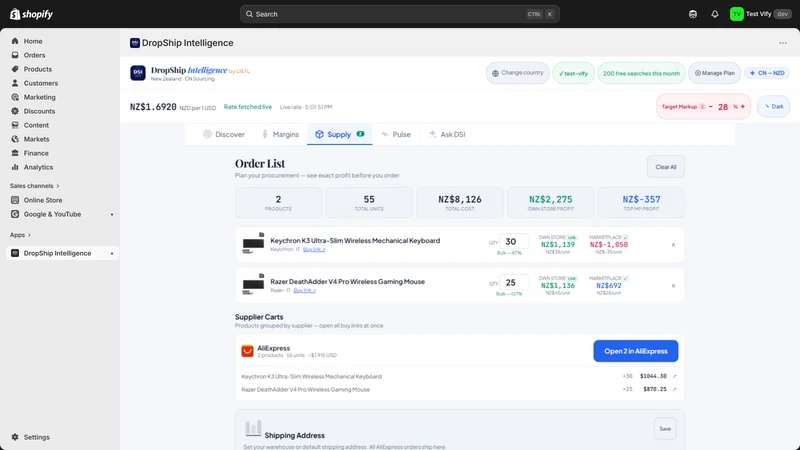Open Customers in sidebar
Viewport: 800px width, 450px height.
point(40,83)
